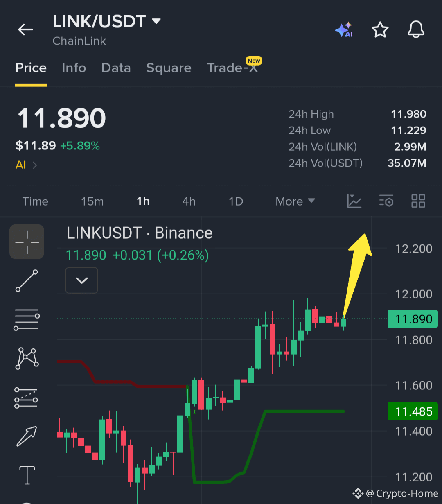
Task: Select the 15m timeframe
Action: point(92,201)
